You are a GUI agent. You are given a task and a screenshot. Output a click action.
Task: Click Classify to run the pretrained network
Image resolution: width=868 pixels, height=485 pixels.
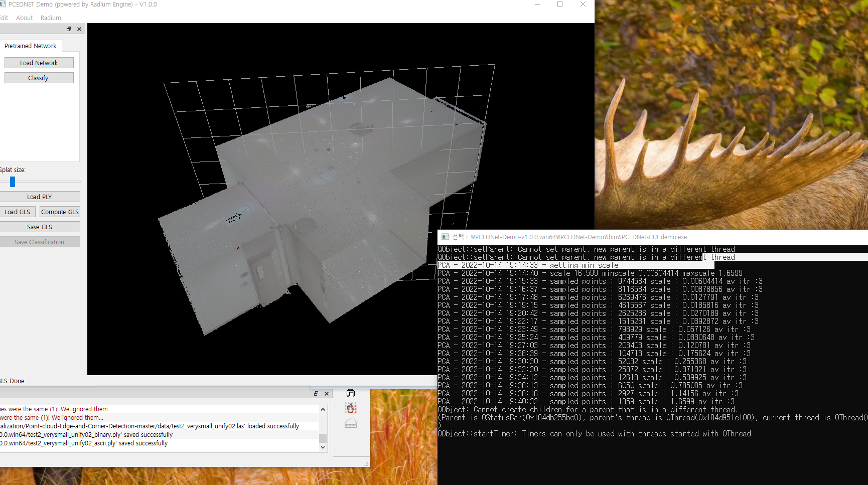point(39,78)
